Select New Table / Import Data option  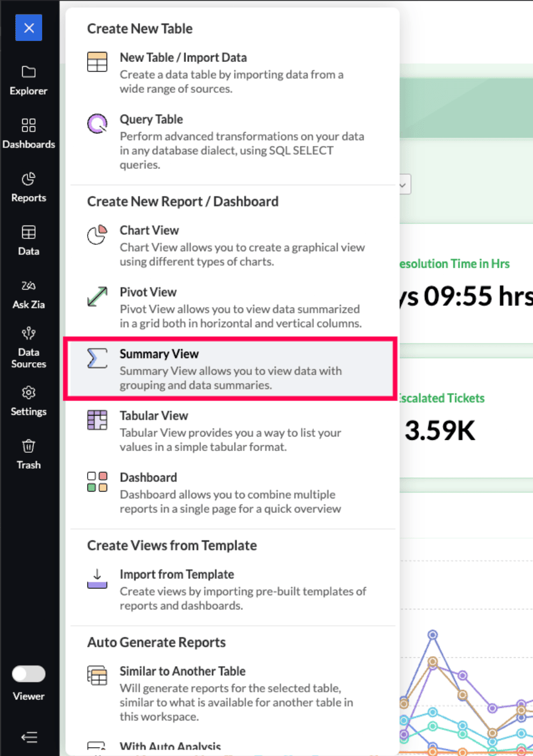(233, 73)
